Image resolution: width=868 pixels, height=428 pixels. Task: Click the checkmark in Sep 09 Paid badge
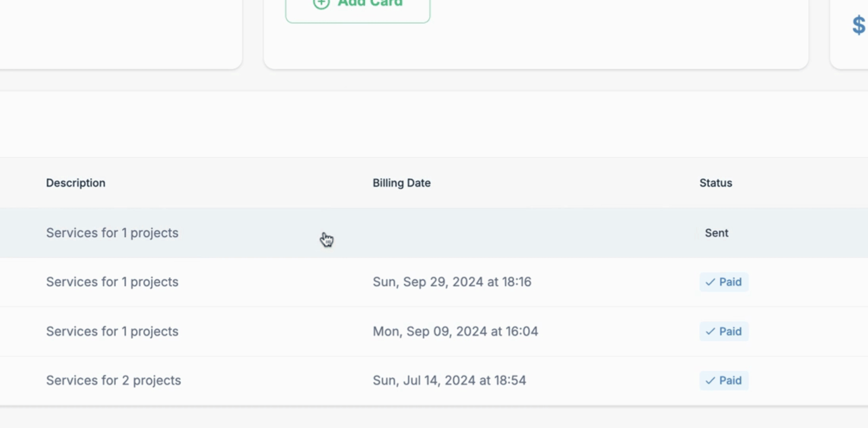710,331
